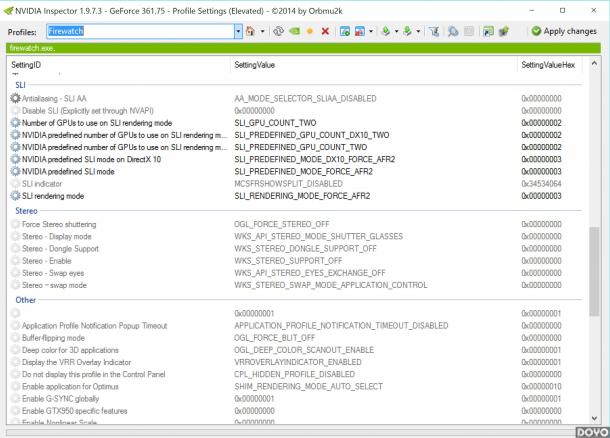Image resolution: width=610 pixels, height=438 pixels.
Task: Select the Stereo - Dongle Support setting
Action: pos(60,249)
